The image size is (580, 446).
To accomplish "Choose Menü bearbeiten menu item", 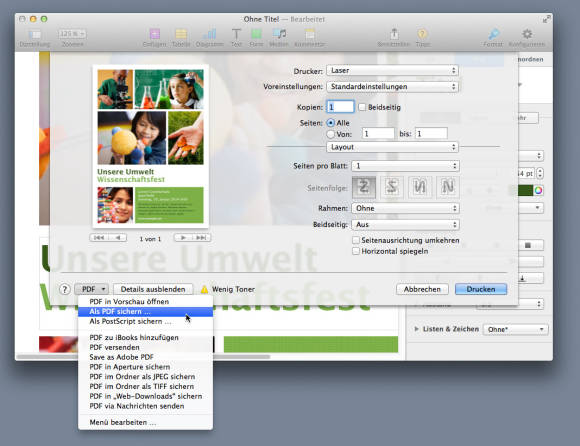I will [145, 422].
